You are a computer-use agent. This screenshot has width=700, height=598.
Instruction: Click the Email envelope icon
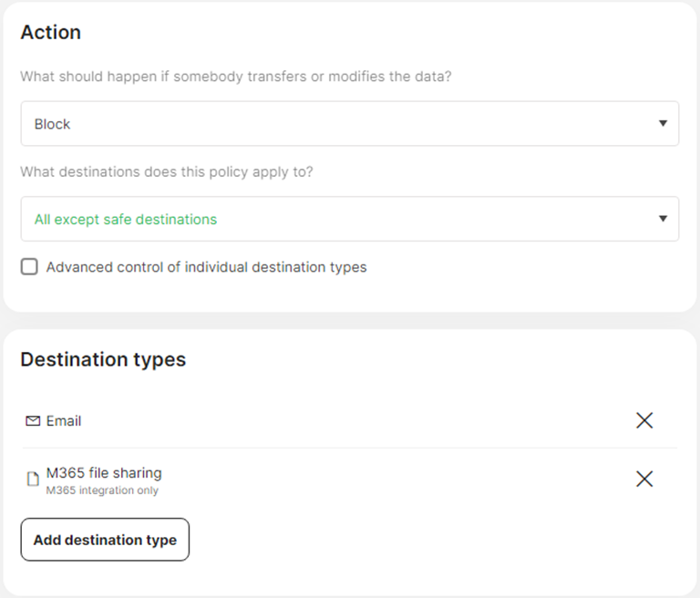tap(33, 421)
